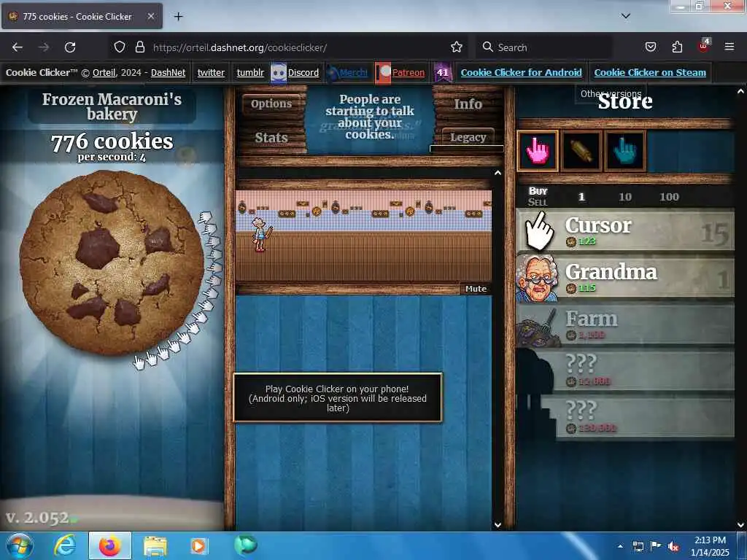
Task: Save page to Pocket
Action: [650, 47]
